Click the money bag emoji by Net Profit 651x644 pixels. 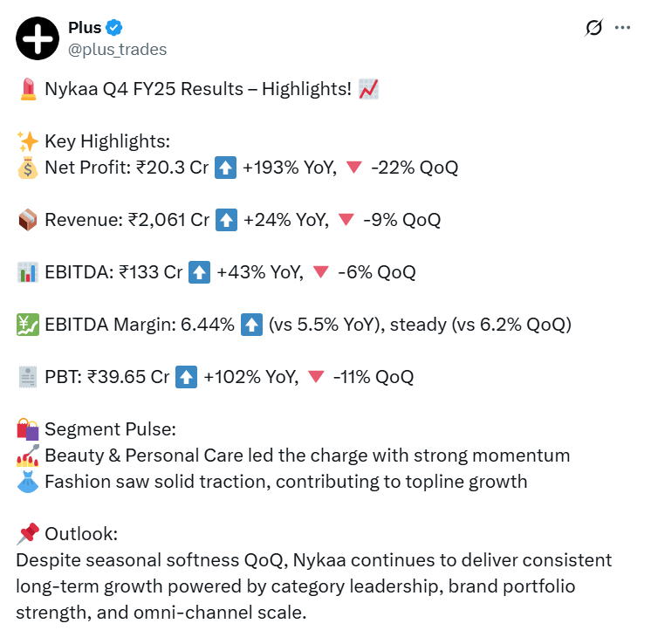pyautogui.click(x=27, y=168)
